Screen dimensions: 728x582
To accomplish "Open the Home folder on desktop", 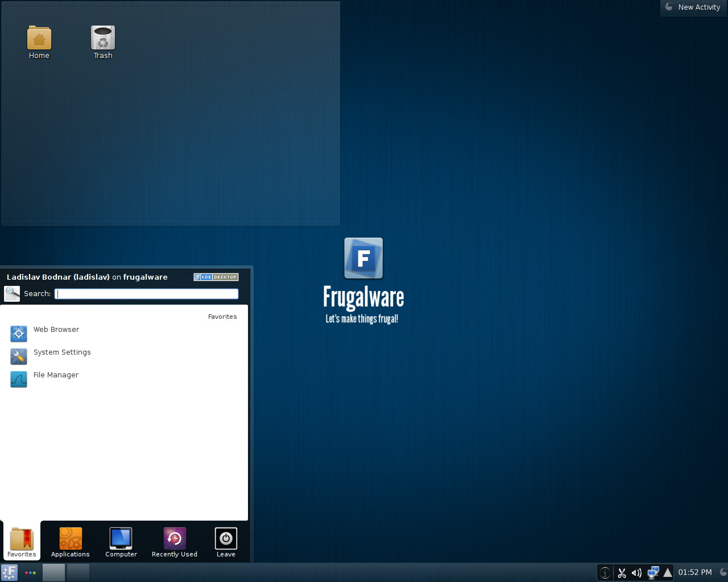I will click(x=39, y=39).
